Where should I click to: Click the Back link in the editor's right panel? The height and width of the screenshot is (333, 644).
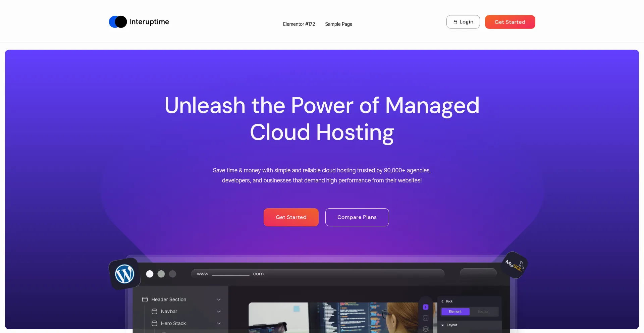pos(447,301)
